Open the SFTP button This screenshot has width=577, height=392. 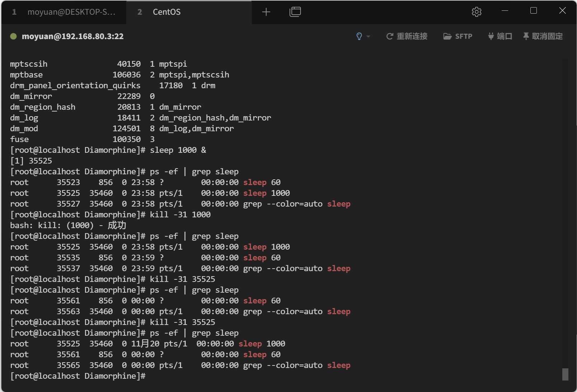point(458,36)
